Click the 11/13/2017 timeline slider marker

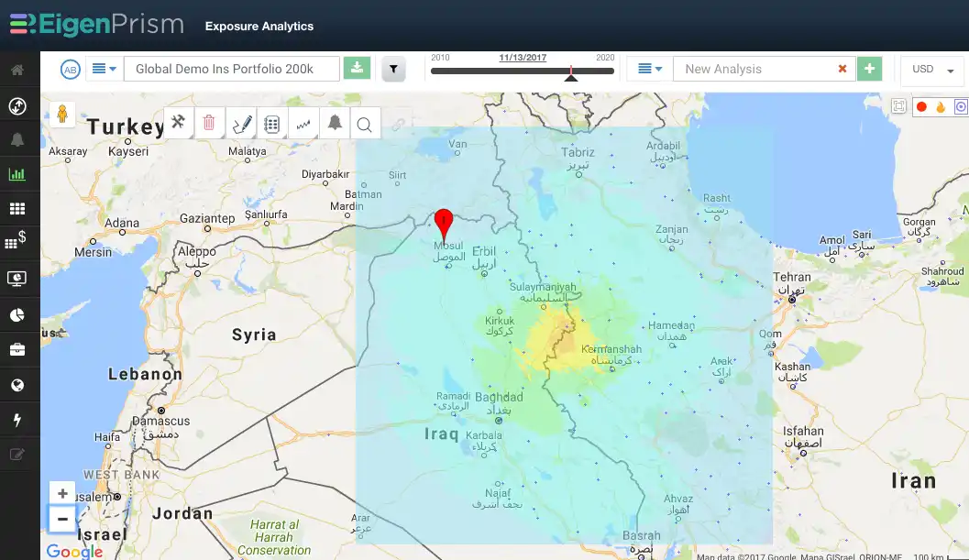(x=571, y=73)
